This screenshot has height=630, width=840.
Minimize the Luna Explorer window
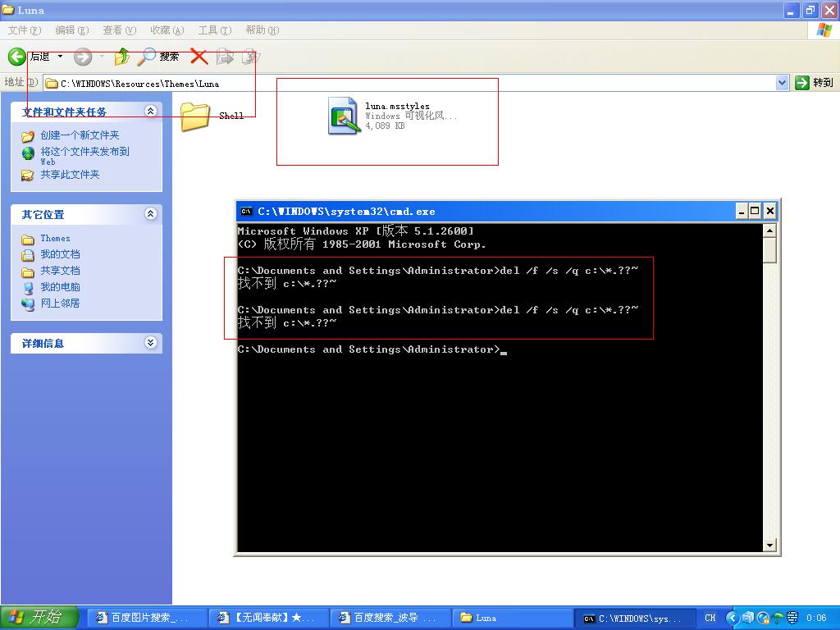pos(792,10)
